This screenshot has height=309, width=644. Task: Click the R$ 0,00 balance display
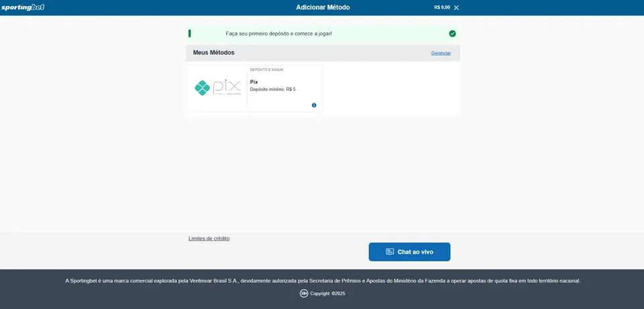(442, 7)
